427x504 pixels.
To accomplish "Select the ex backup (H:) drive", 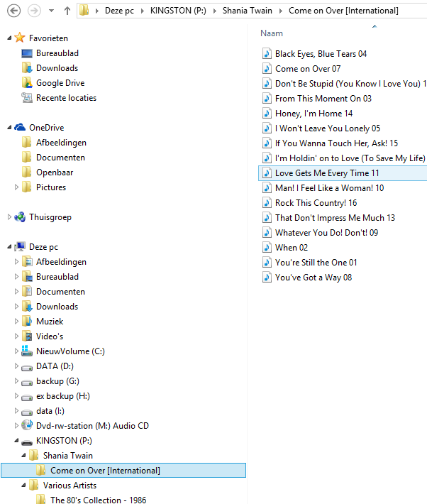I will pos(63,396).
